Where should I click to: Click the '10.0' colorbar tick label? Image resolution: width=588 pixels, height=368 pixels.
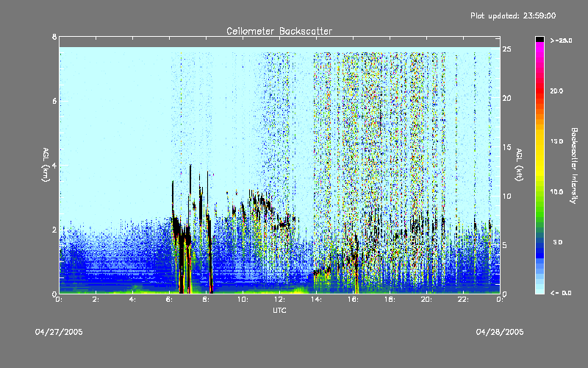click(x=556, y=192)
